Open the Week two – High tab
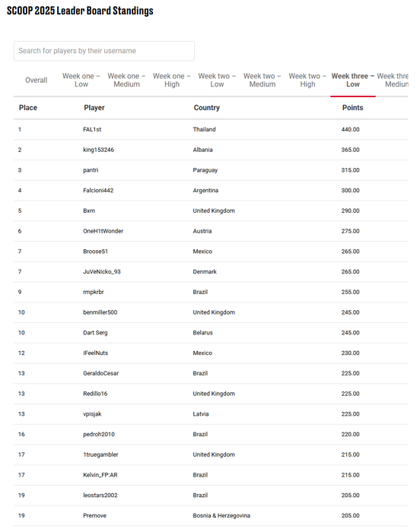Viewport: 420px width, 532px height. 307,80
